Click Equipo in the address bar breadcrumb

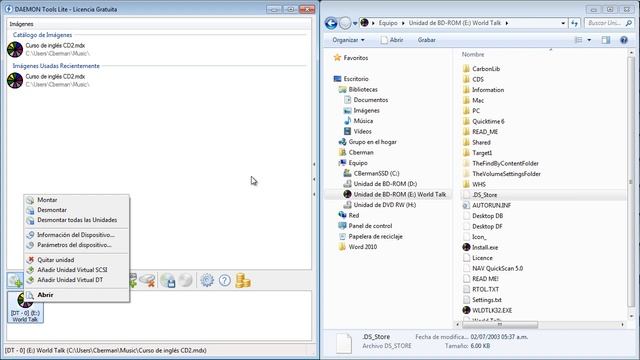388,23
